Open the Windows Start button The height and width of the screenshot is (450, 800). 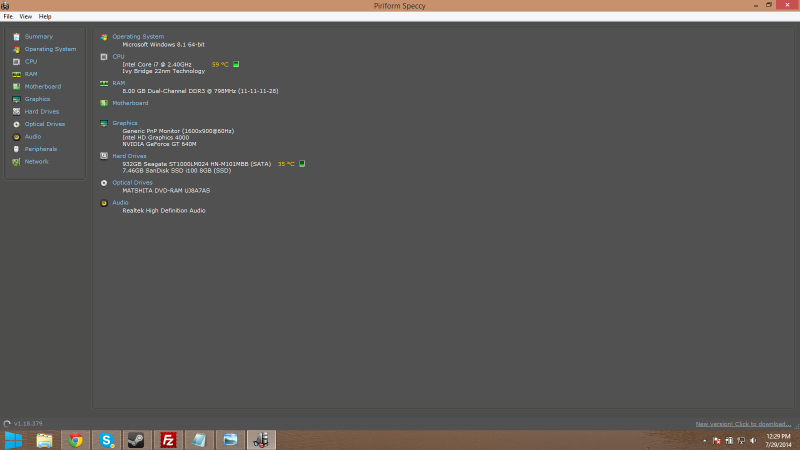click(x=13, y=440)
